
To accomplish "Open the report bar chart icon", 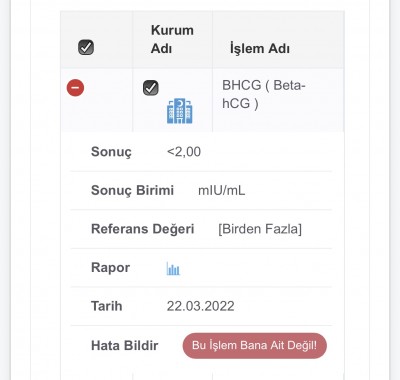I will 173,268.
